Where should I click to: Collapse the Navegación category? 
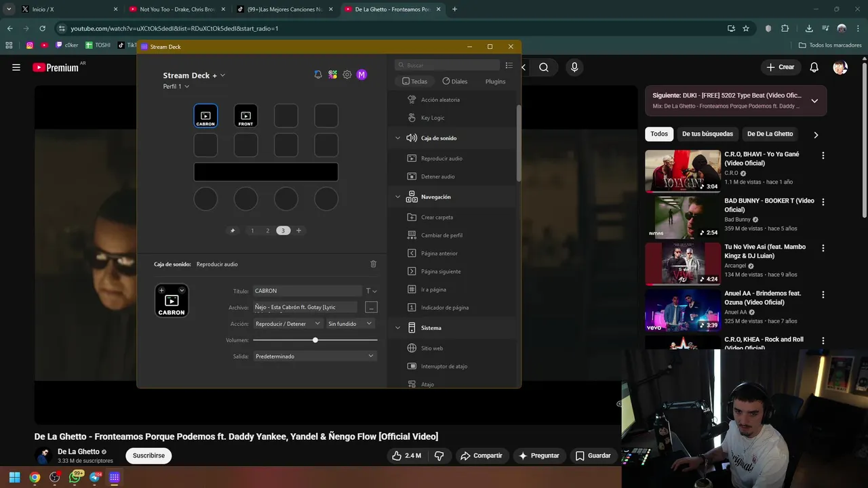click(x=398, y=197)
